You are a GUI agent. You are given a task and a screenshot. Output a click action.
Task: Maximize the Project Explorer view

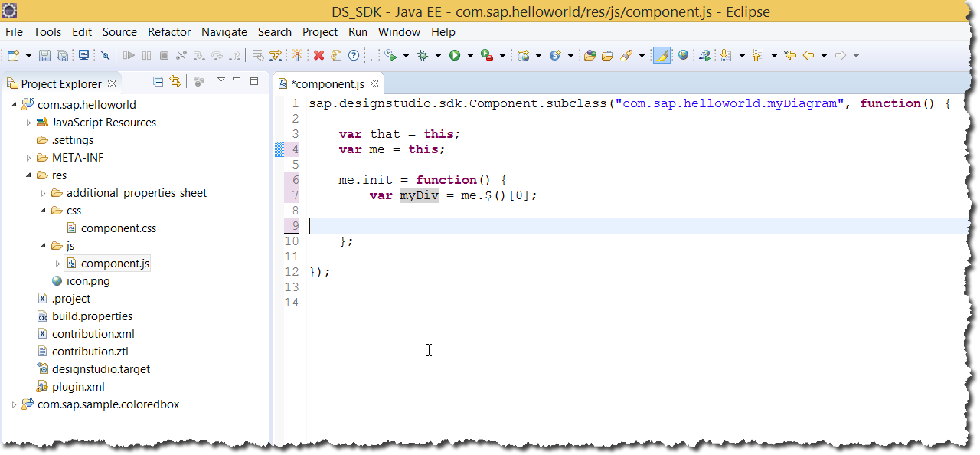tap(254, 81)
